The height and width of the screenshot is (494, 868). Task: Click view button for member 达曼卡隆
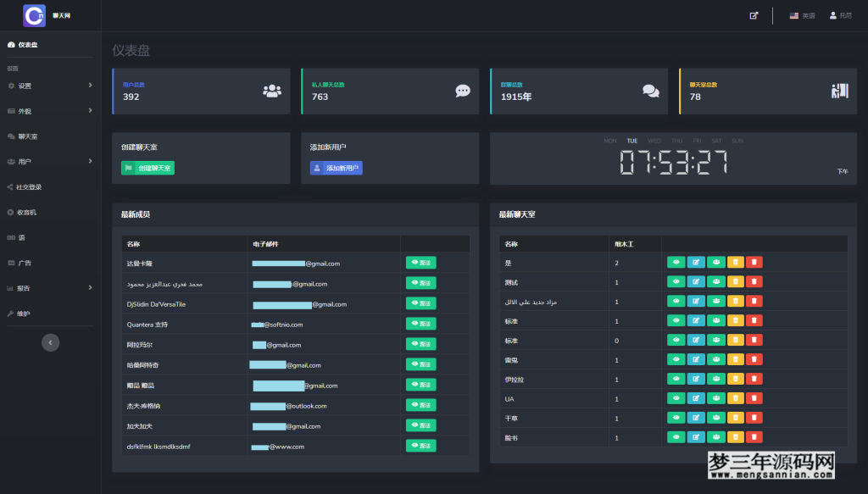pos(421,263)
